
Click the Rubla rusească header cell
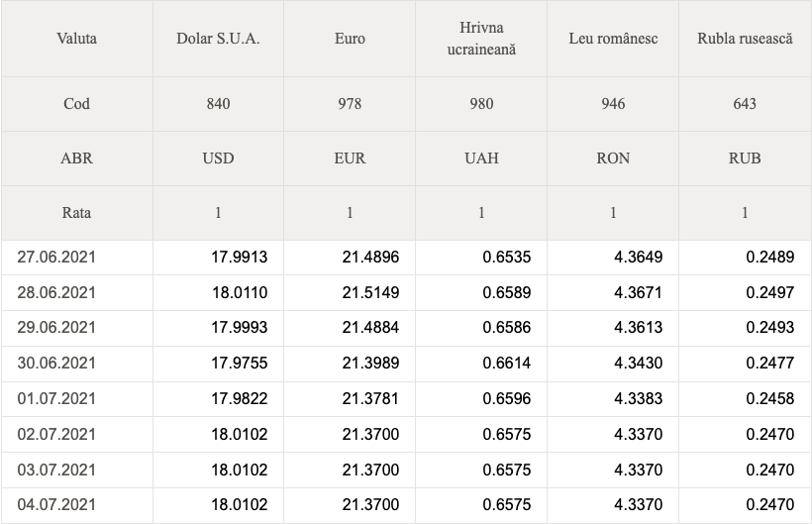pos(745,39)
